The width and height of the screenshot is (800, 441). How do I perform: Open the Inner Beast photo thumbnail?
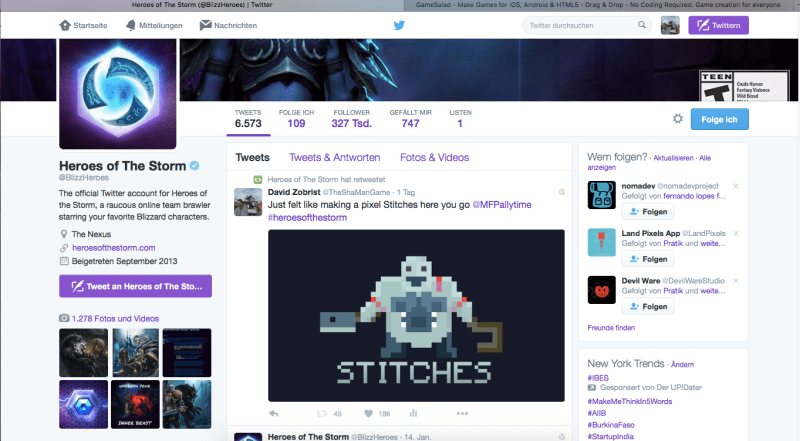(x=135, y=404)
